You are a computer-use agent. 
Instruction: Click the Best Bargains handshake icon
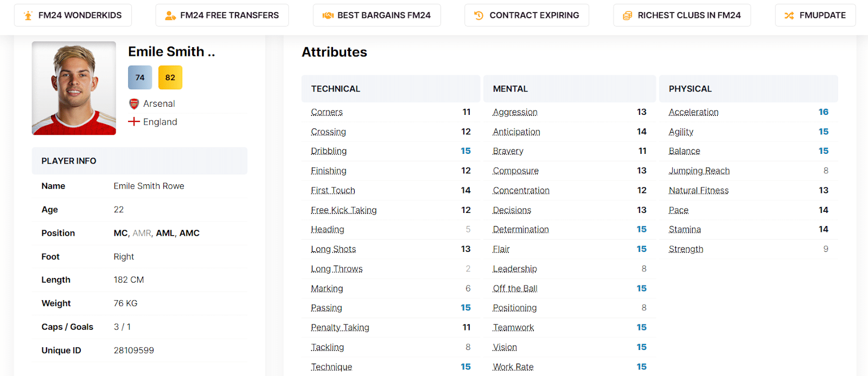pyautogui.click(x=328, y=15)
